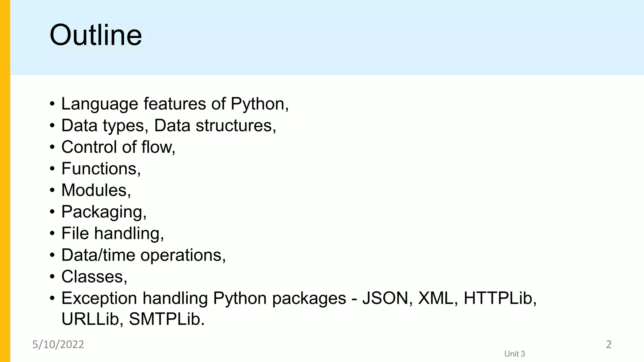
Task: Select the "Modules" bullet item
Action: (x=96, y=190)
